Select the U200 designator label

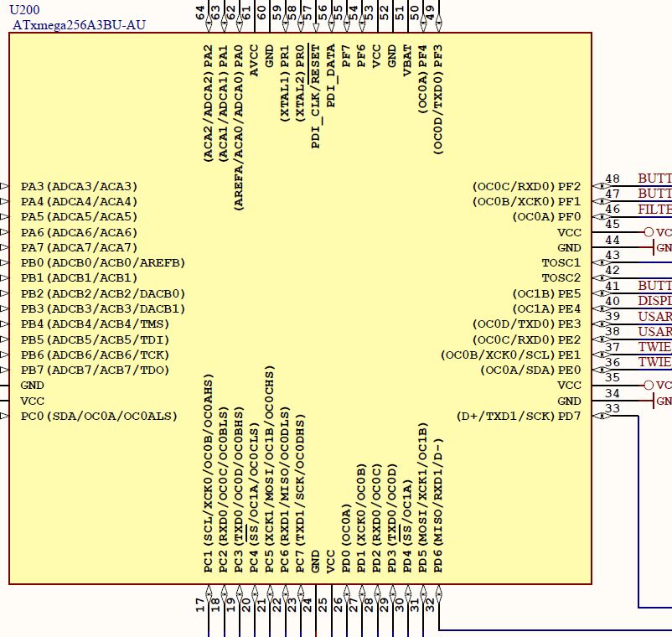(x=24, y=10)
